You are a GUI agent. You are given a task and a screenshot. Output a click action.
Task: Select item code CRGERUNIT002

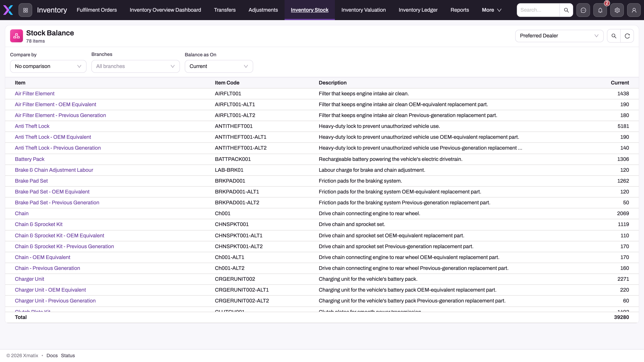pyautogui.click(x=235, y=279)
